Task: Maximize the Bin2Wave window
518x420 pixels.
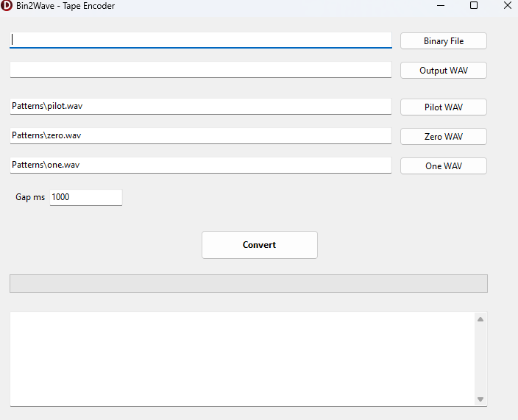Action: (474, 5)
